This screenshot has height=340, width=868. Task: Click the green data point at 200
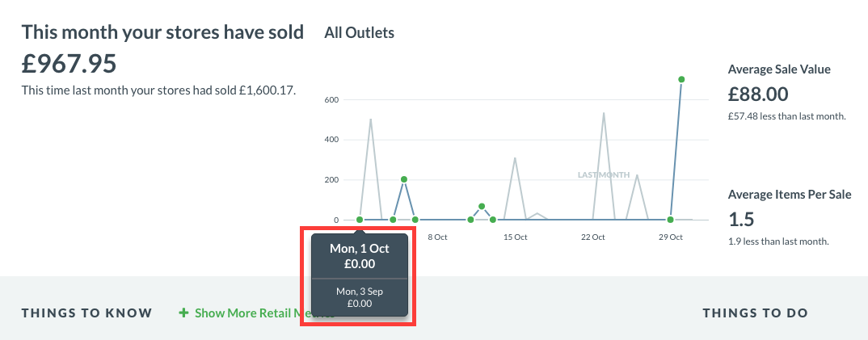pyautogui.click(x=404, y=179)
